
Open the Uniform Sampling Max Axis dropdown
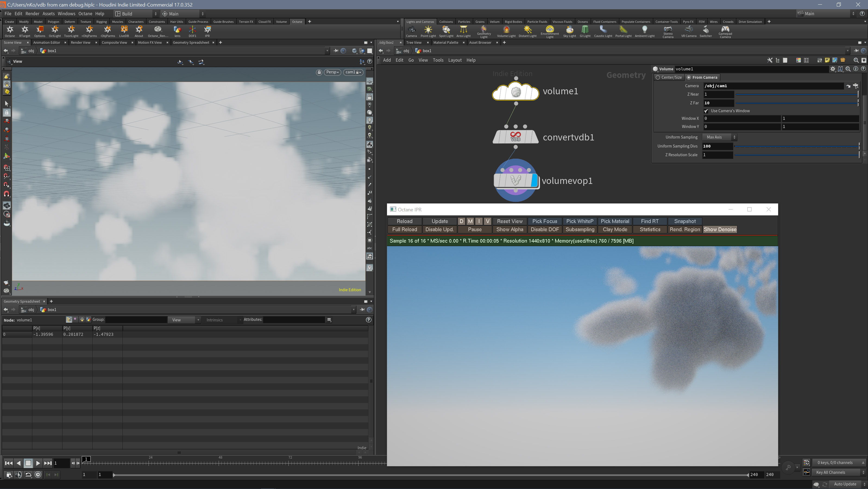(719, 137)
